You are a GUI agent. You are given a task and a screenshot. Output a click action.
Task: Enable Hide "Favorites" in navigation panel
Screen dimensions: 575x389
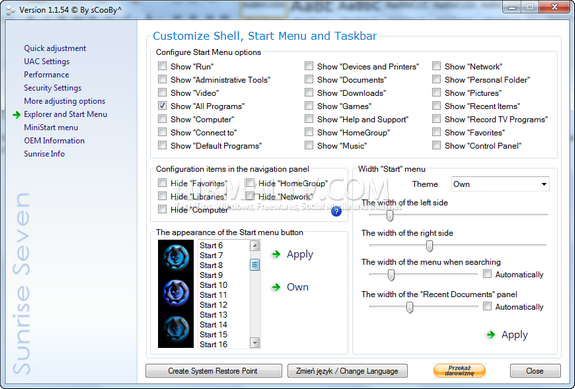(x=162, y=183)
